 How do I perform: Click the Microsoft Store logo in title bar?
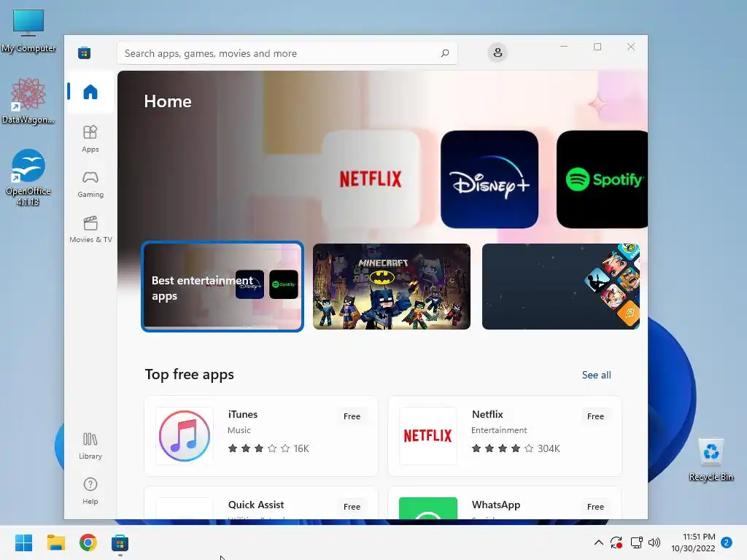coord(85,52)
